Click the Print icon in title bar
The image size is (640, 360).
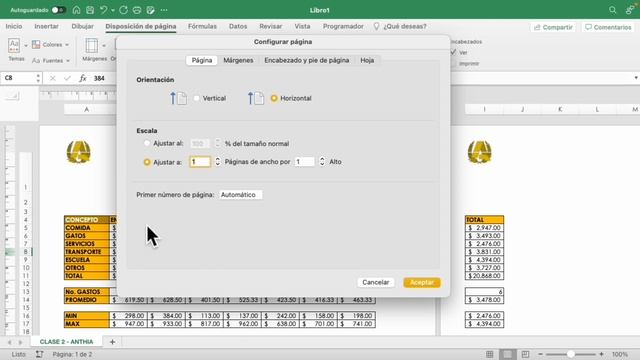click(x=137, y=10)
